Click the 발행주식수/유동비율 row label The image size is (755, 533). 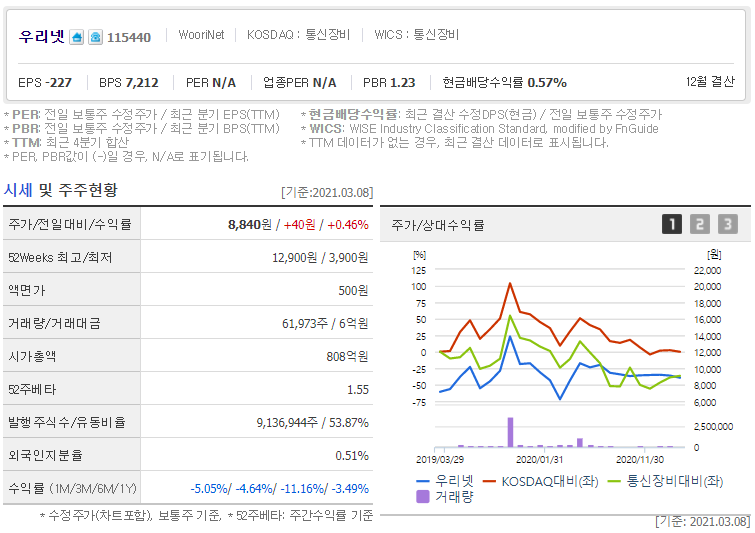(67, 423)
